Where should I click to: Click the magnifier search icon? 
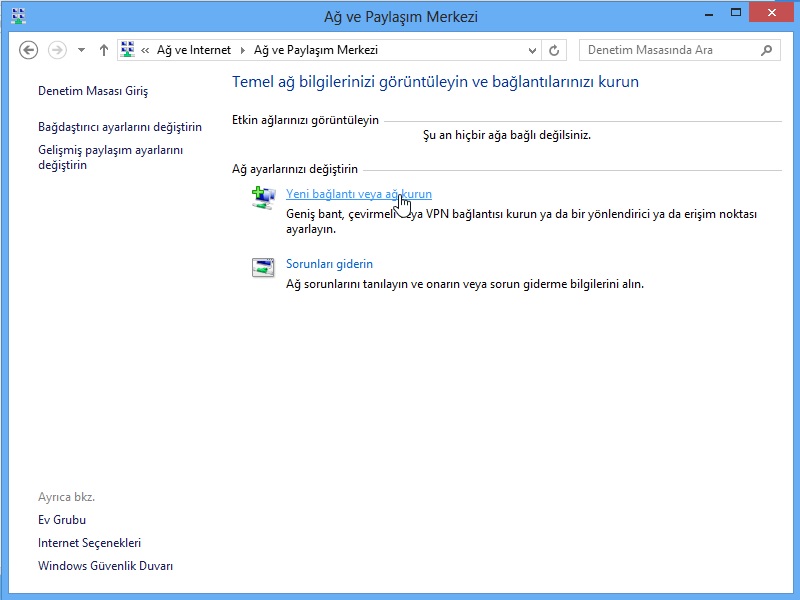click(x=766, y=50)
